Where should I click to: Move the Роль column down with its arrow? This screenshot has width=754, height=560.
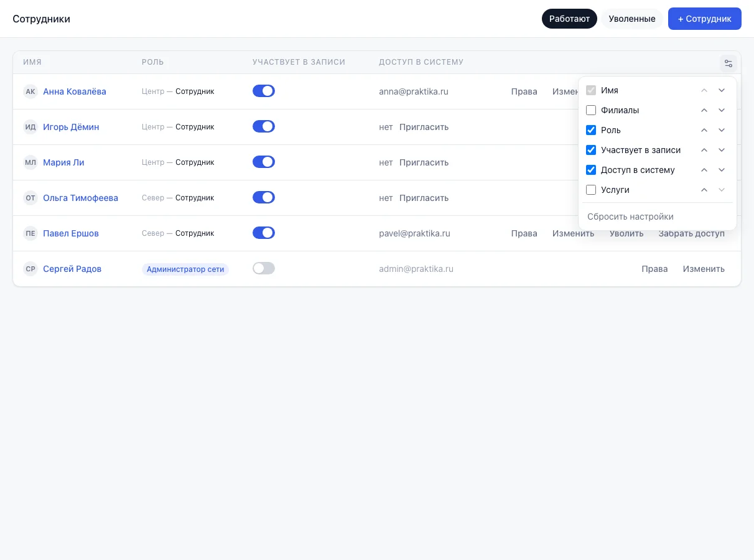(x=722, y=130)
